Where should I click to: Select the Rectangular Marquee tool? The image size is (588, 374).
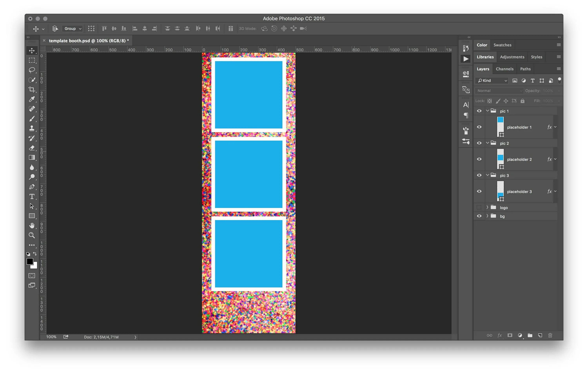tap(32, 60)
